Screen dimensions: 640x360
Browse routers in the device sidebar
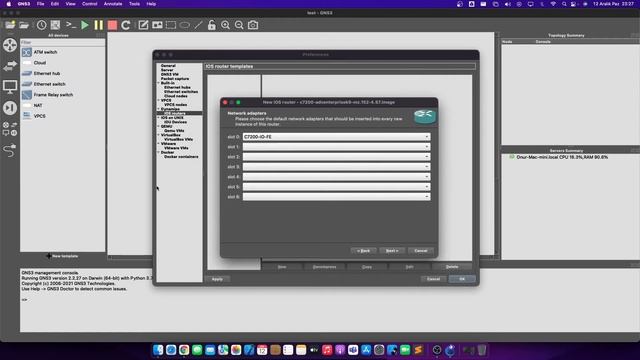point(10,45)
